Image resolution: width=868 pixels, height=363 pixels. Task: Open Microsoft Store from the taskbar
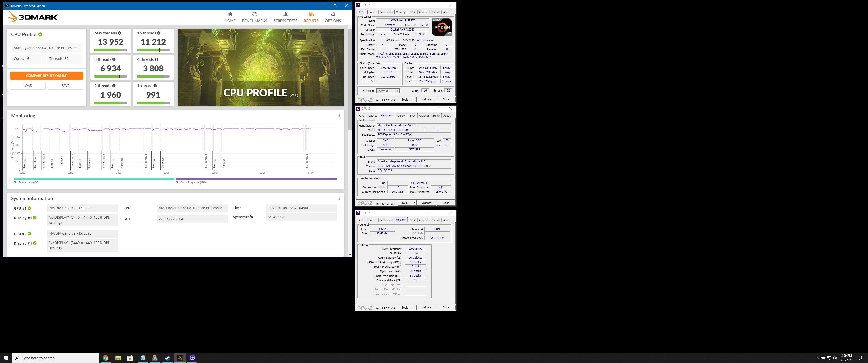130,358
